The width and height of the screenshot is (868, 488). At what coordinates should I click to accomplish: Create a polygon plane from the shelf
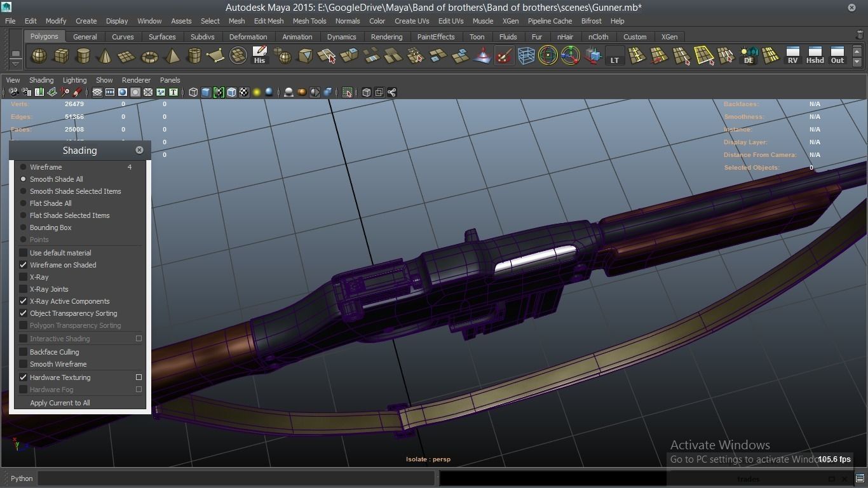[x=127, y=56]
